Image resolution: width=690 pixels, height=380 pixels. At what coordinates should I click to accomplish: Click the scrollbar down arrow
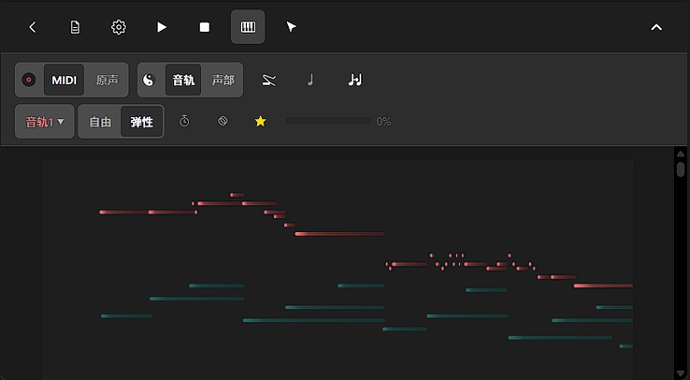pyautogui.click(x=680, y=374)
